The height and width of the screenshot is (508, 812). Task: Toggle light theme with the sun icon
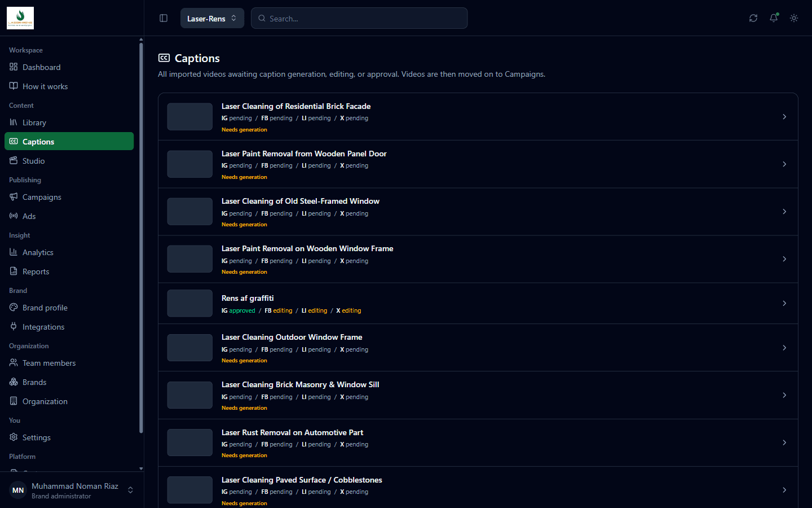pos(794,18)
